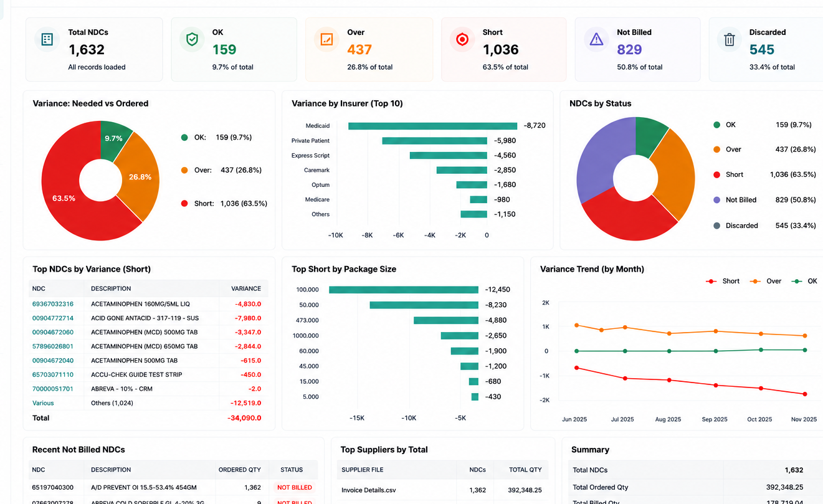Viewport: 823px width, 504px height.
Task: Click the 545 Discarded count
Action: 762,49
